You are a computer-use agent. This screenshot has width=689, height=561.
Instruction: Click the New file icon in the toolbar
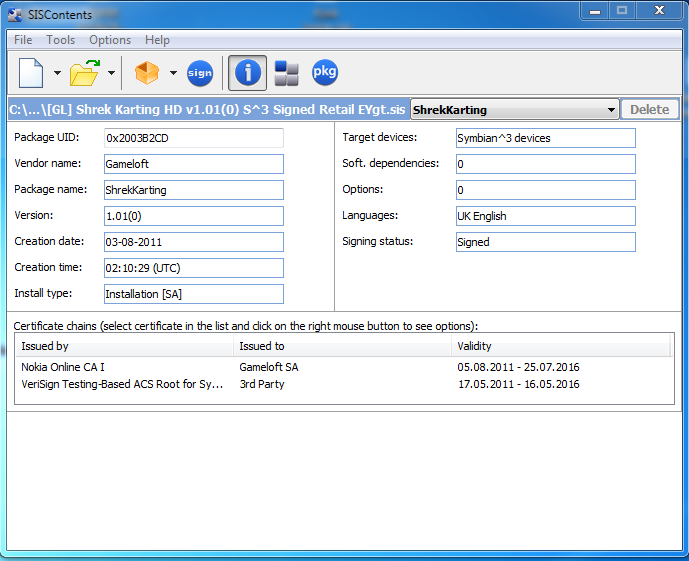pyautogui.click(x=31, y=73)
